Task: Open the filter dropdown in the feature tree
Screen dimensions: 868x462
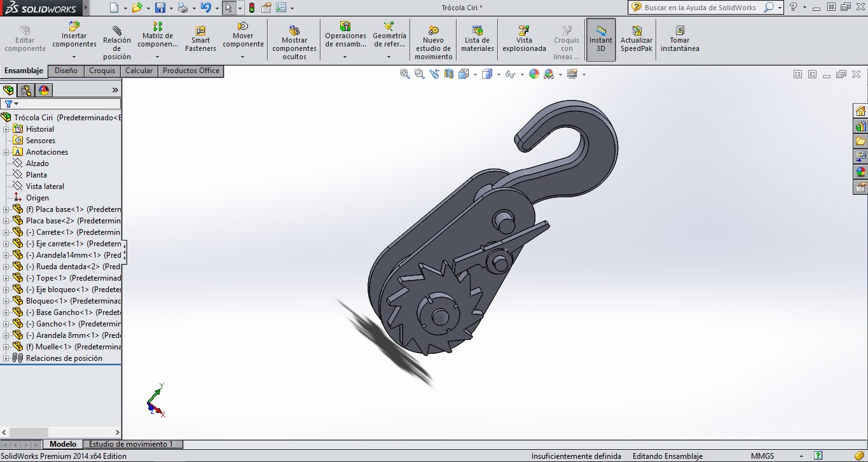Action: 16,104
